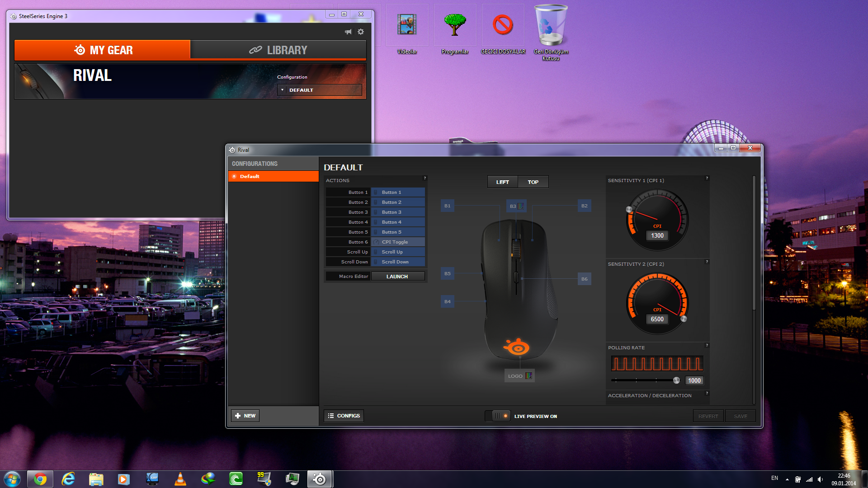Switch to the LIBRARY tab

pos(278,50)
